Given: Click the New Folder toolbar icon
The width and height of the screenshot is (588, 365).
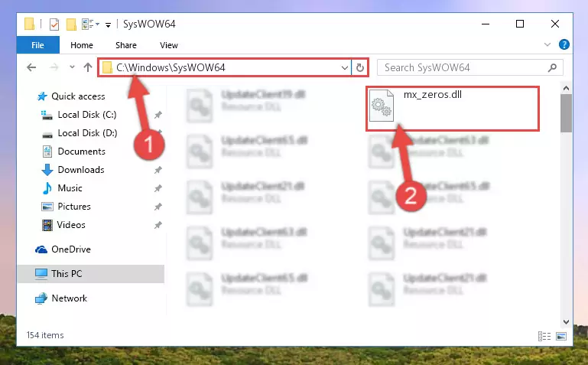Looking at the screenshot, I should 71,24.
